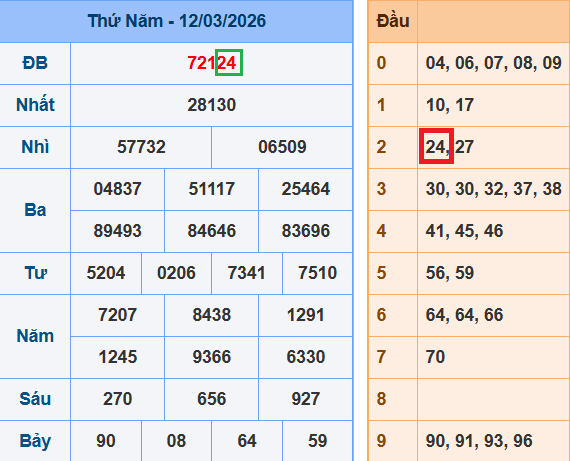The width and height of the screenshot is (570, 461).
Task: Select the Sáu result 656
Action: [212, 399]
